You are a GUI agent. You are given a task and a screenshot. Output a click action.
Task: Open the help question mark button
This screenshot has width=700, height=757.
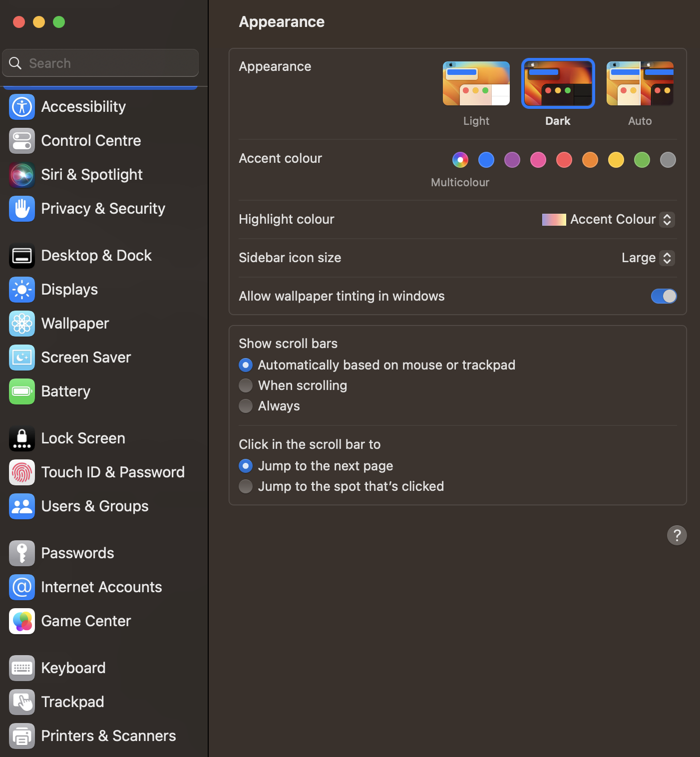point(677,535)
